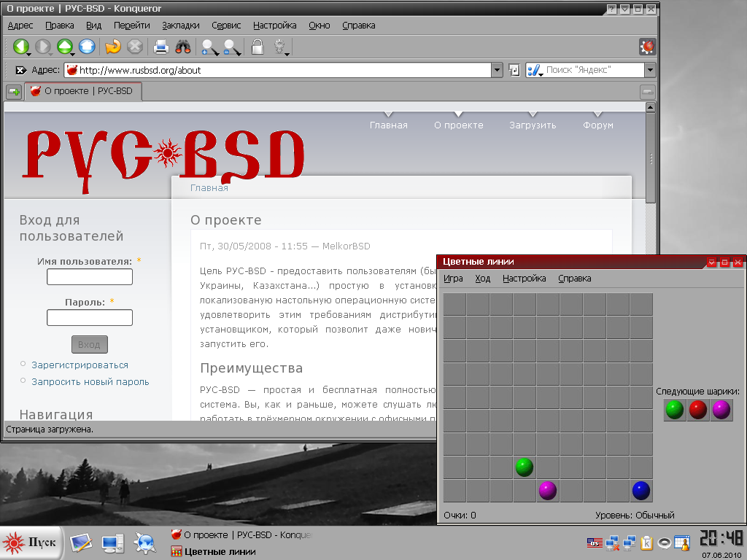747x560 pixels.
Task: Open the computer icon in the taskbar
Action: (112, 542)
